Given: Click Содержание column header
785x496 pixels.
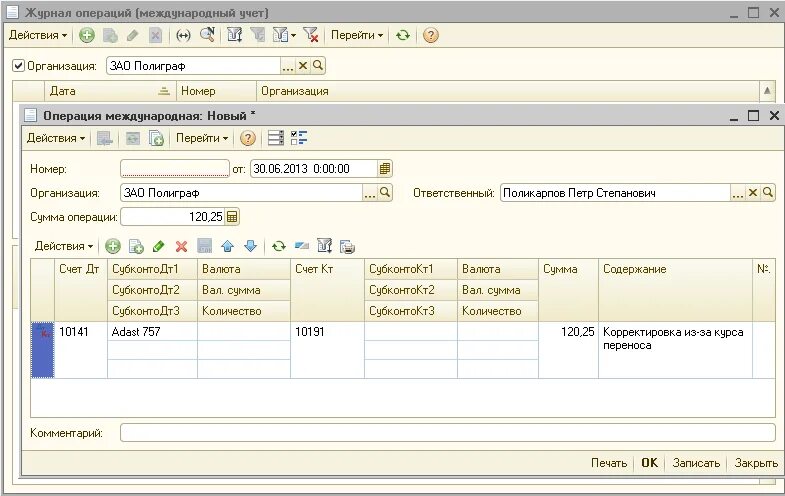Looking at the screenshot, I should (675, 290).
